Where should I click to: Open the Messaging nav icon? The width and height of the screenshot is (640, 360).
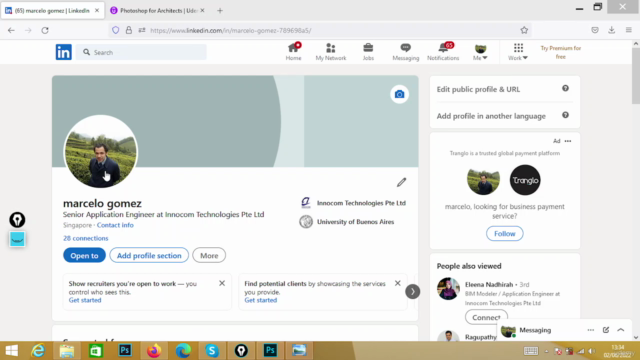[405, 52]
